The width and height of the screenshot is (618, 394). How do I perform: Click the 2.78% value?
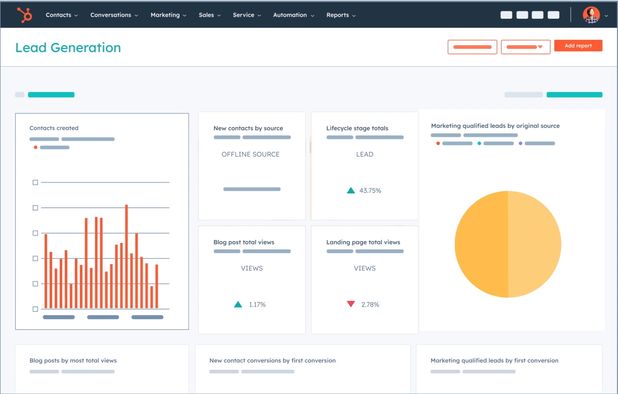pos(370,305)
